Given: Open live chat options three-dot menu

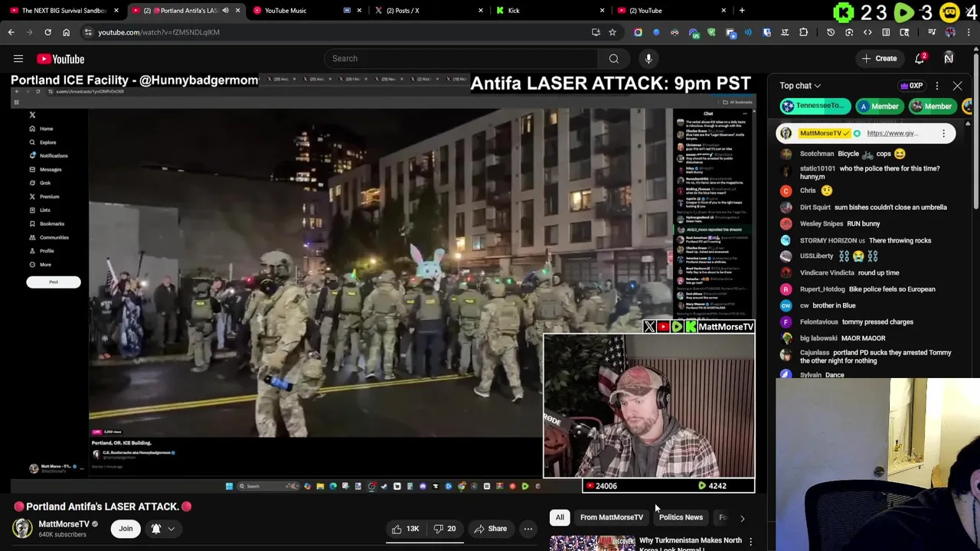Looking at the screenshot, I should point(937,86).
